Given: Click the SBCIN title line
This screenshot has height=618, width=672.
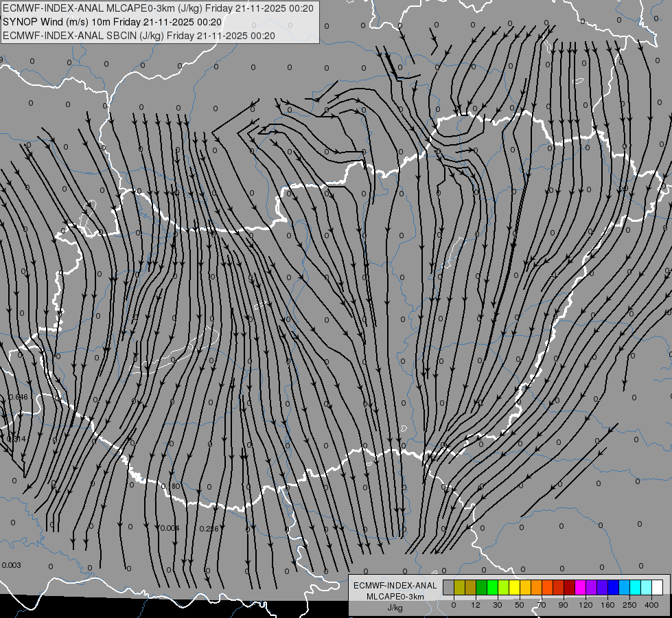Looking at the screenshot, I should coord(139,36).
